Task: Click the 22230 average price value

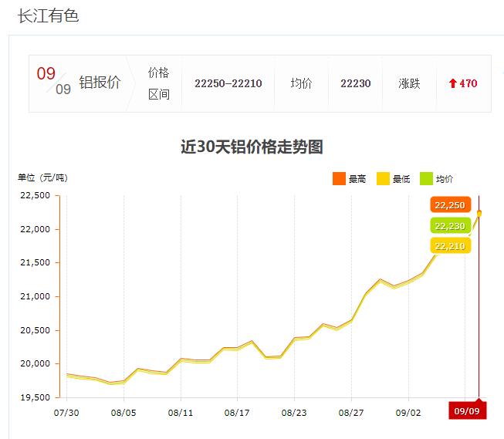Action: click(x=355, y=83)
